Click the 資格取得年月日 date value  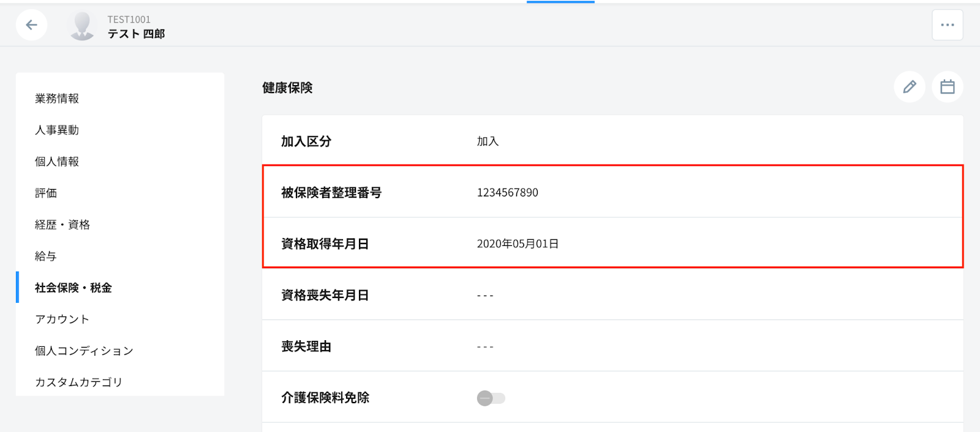[x=518, y=244]
